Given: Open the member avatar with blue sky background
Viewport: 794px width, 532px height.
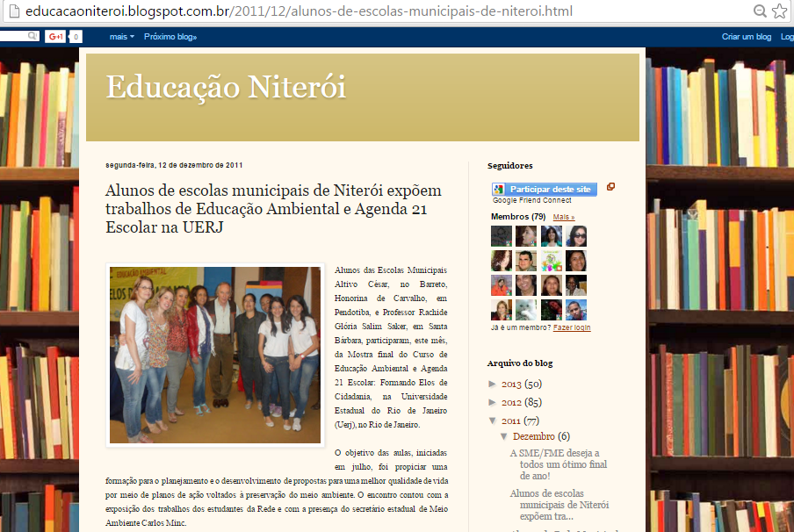Looking at the screenshot, I should point(576,310).
